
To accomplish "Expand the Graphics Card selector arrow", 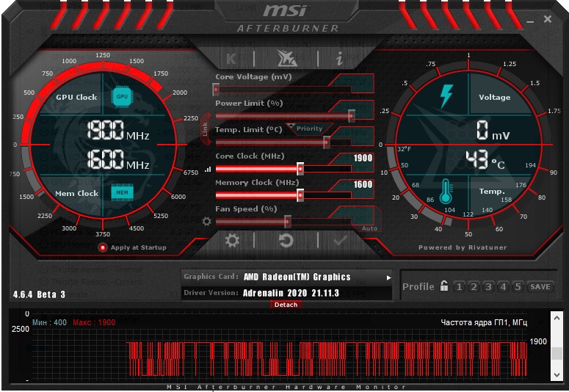I will click(x=388, y=277).
